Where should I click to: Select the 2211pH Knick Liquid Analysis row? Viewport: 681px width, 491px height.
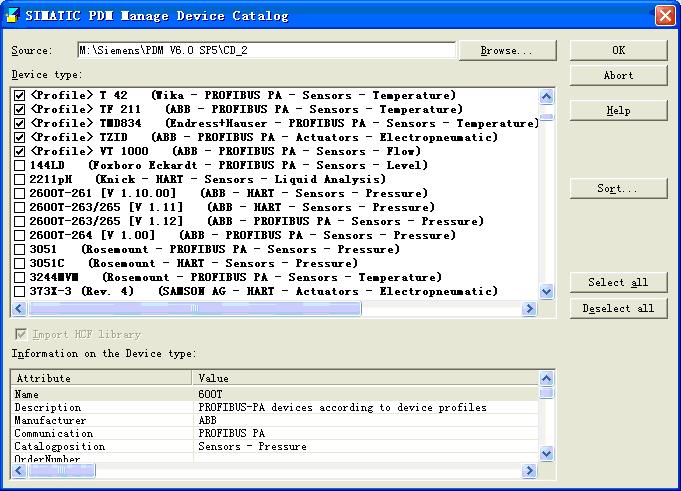[208, 179]
